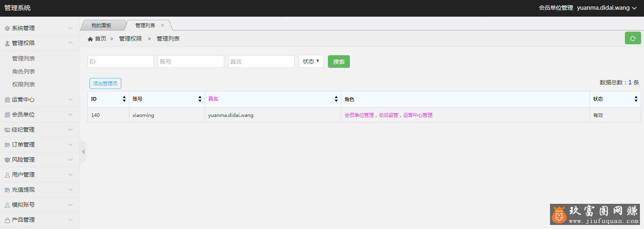The width and height of the screenshot is (644, 229).
Task: Expand the 产品管理 menu chevron
Action: tap(70, 220)
